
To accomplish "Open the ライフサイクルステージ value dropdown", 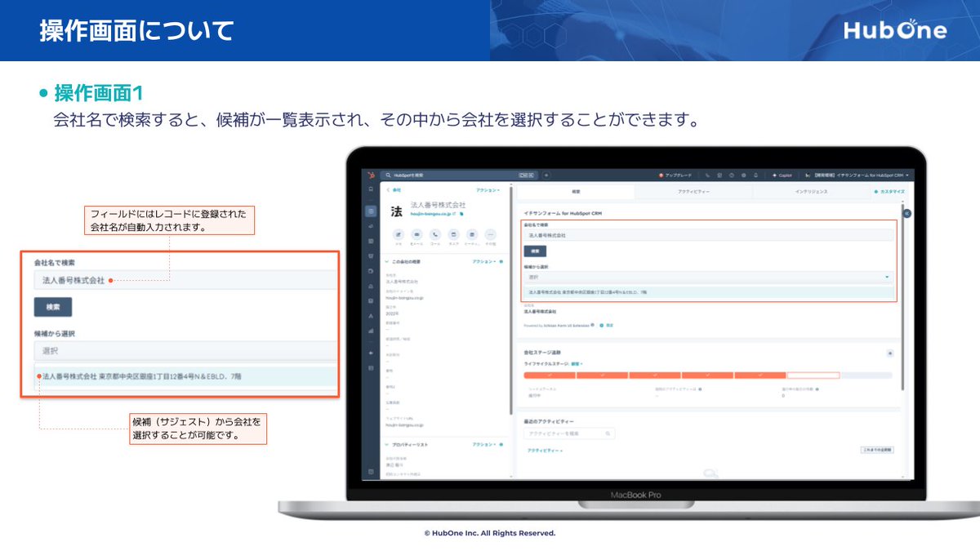I will (x=577, y=363).
